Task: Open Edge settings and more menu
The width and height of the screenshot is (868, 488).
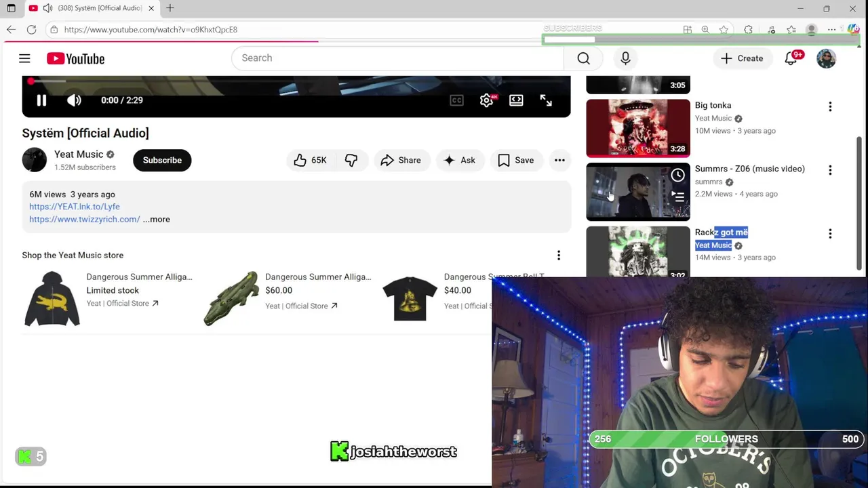Action: click(832, 30)
